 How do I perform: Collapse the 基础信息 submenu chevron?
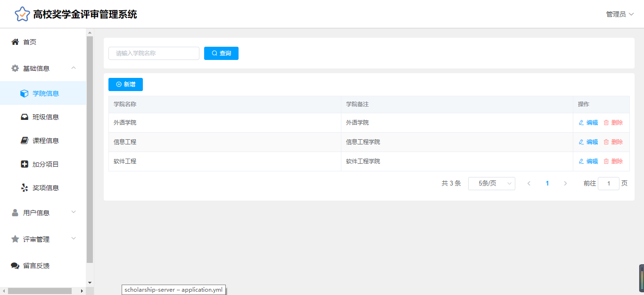coord(74,68)
